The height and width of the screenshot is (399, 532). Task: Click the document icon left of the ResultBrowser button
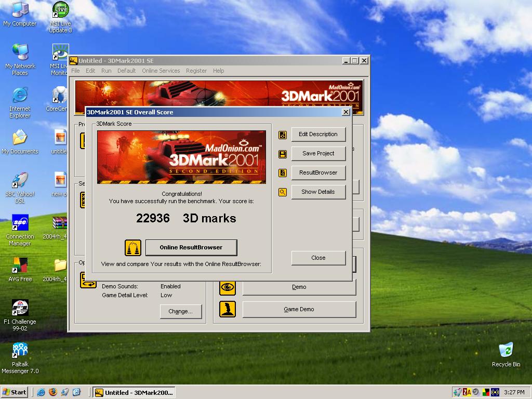coord(283,173)
